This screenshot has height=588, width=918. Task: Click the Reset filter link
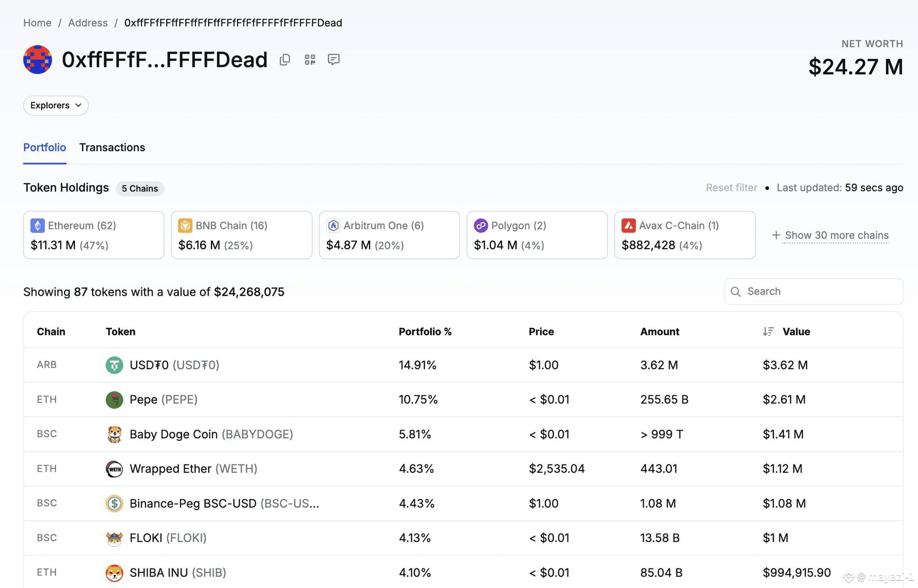[x=731, y=188]
